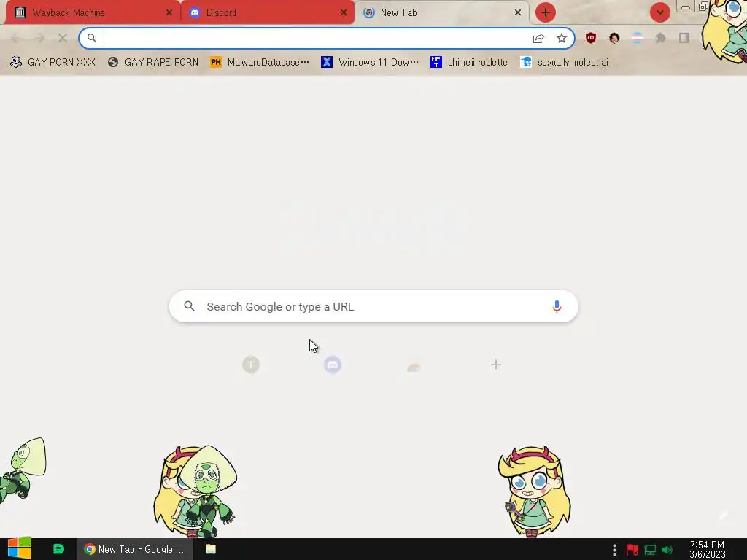The image size is (747, 560).
Task: Go back with the back arrow
Action: [16, 38]
